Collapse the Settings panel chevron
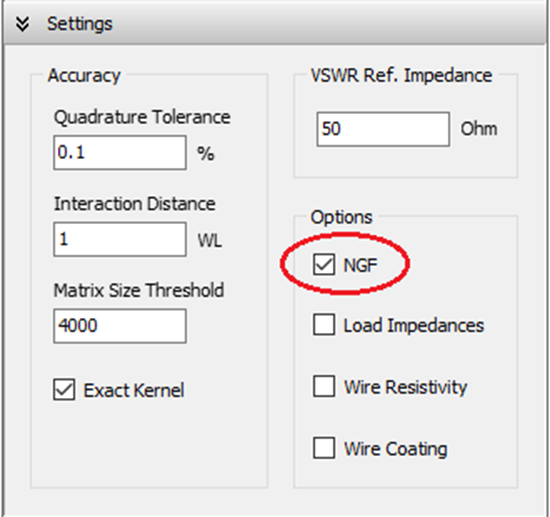 [x=23, y=24]
